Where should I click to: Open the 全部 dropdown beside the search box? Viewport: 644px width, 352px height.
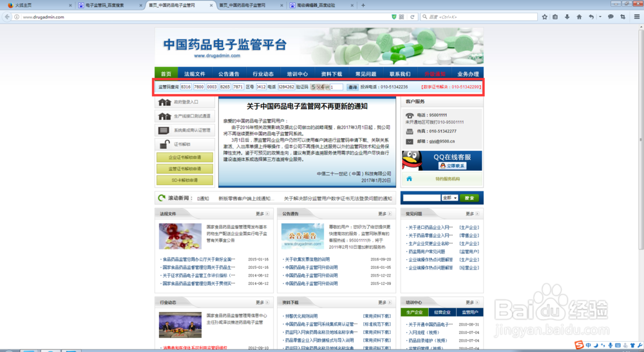450,198
